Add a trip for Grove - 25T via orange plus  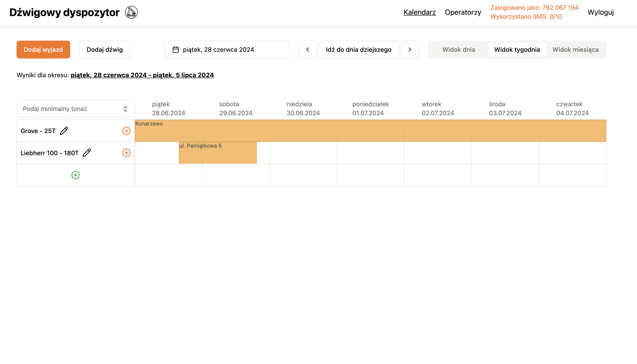(x=126, y=131)
